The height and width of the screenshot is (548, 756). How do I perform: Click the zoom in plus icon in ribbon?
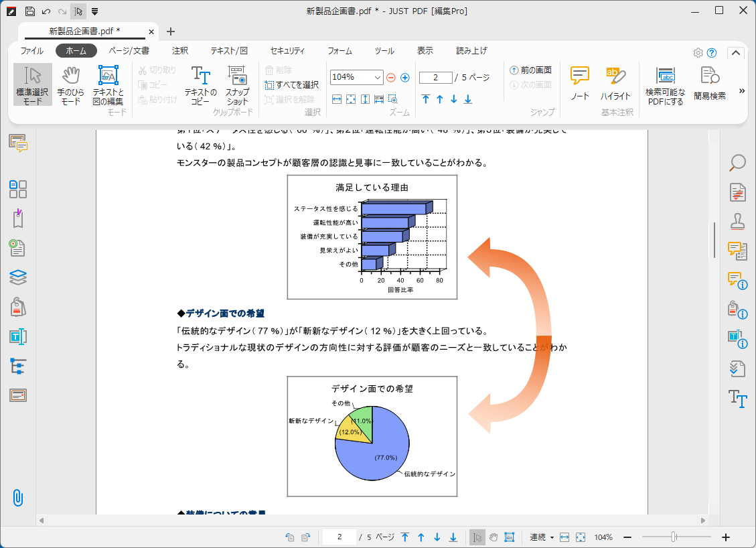[405, 77]
